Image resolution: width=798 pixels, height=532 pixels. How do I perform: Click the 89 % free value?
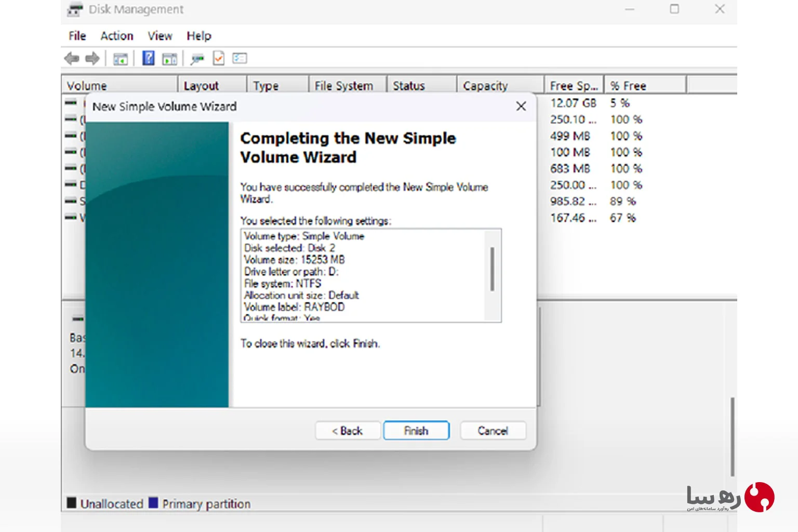pos(623,202)
